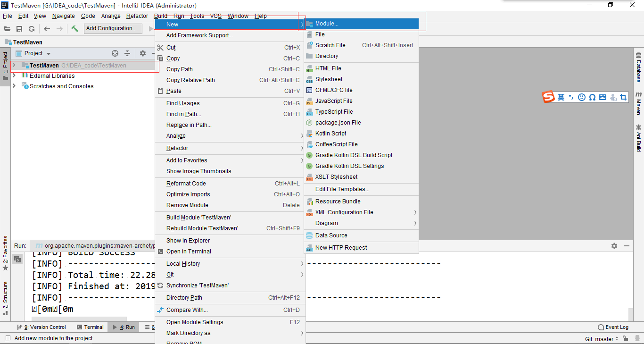Click the Add Configuration... button
The width and height of the screenshot is (644, 344).
pyautogui.click(x=113, y=28)
